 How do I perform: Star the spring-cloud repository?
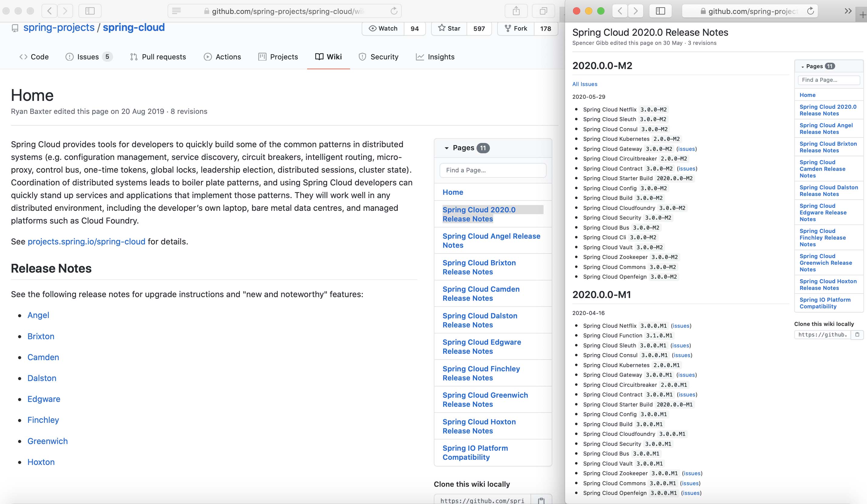coord(449,28)
